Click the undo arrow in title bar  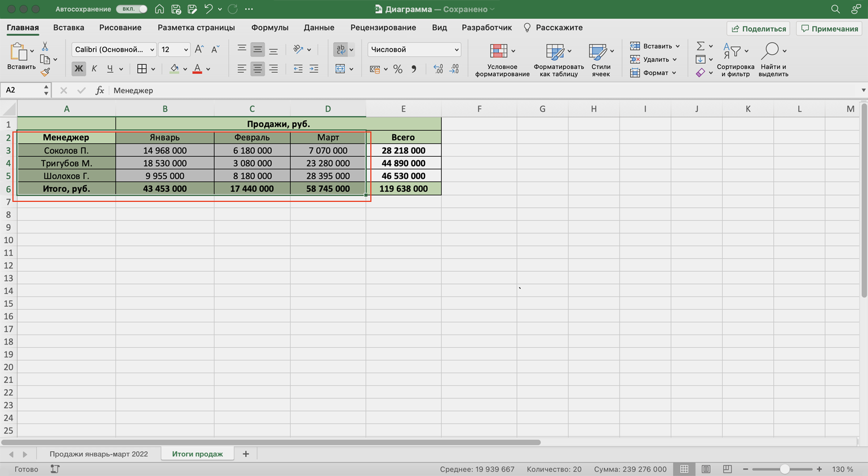click(x=209, y=9)
